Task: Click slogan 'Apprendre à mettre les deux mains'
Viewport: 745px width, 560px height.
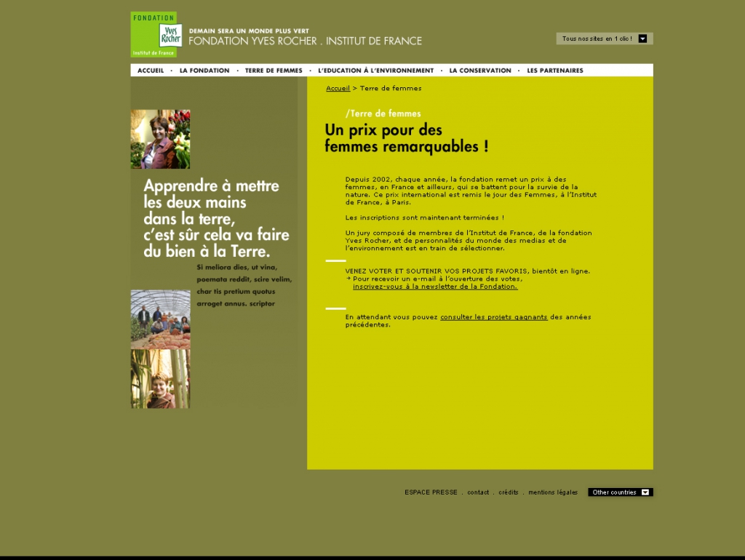Action: click(x=216, y=218)
